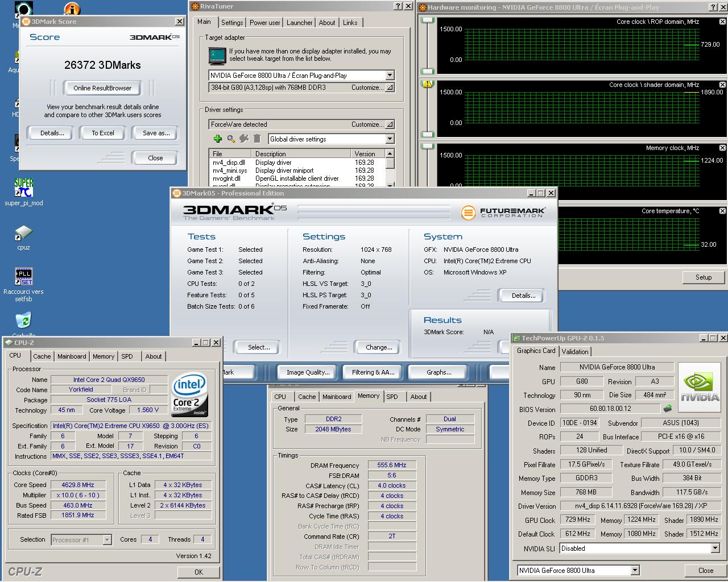
Task: Click the BIOS Version field in GPU-Z
Action: 610,408
